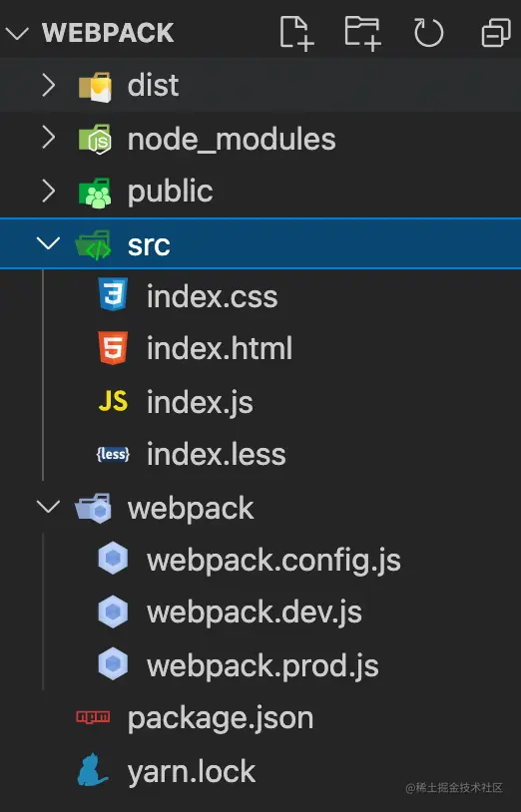This screenshot has width=521, height=812.
Task: Click the icon beside webpack.dev.js
Action: (x=113, y=611)
